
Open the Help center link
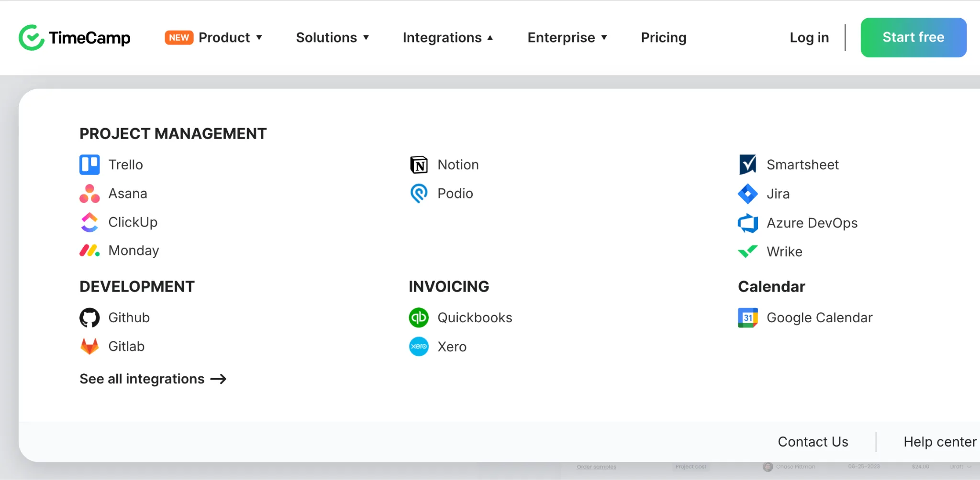pos(940,442)
